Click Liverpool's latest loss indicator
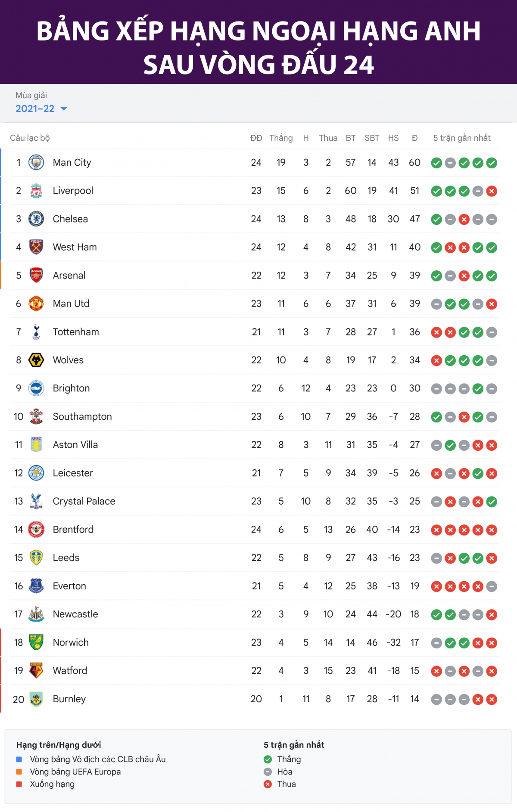The image size is (517, 812). [492, 191]
